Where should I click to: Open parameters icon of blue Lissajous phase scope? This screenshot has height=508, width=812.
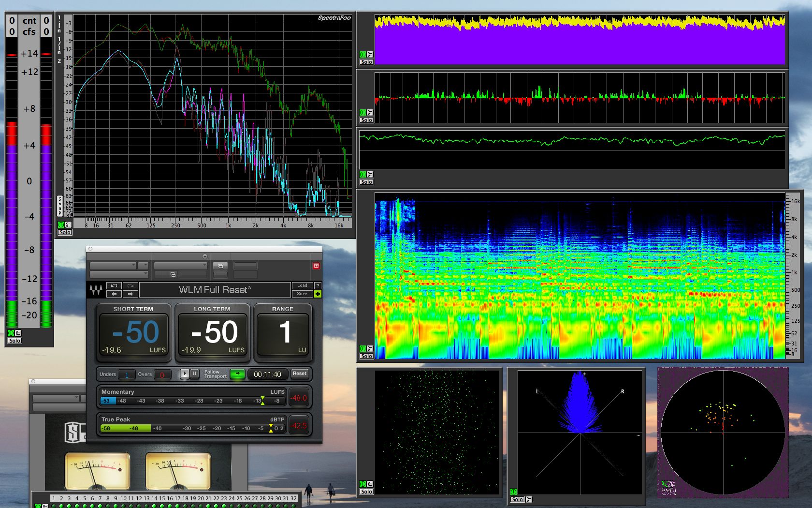pyautogui.click(x=529, y=499)
